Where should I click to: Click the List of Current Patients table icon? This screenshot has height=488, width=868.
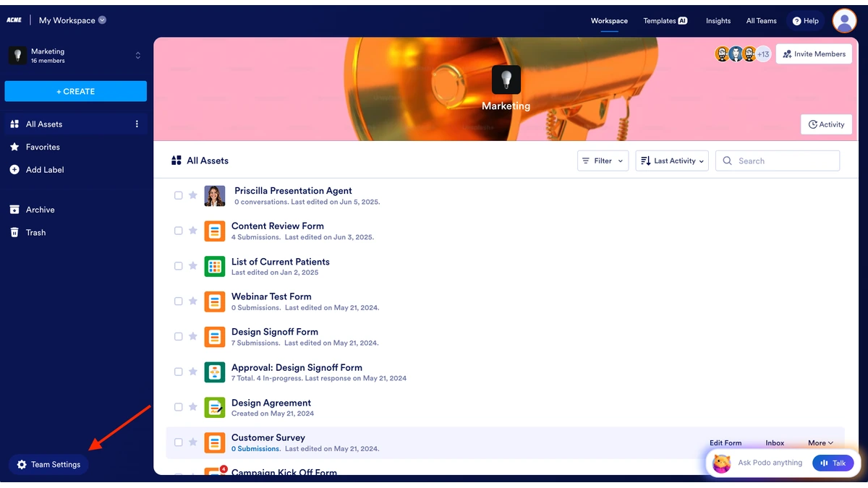[x=215, y=266]
